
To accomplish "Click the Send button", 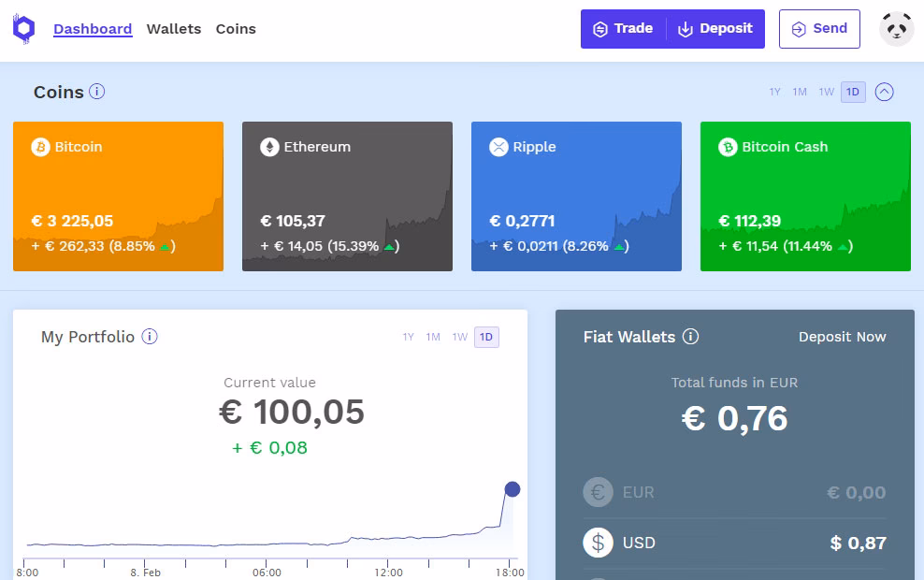I will tap(819, 28).
